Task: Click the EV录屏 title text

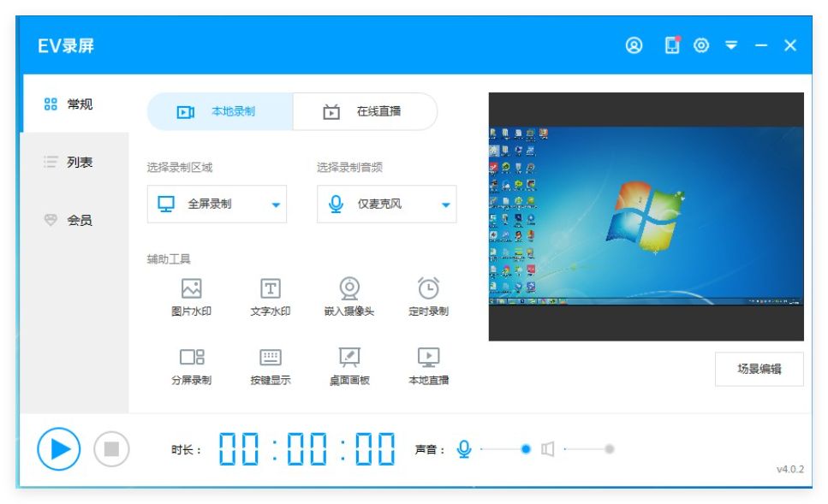Action: 66,46
